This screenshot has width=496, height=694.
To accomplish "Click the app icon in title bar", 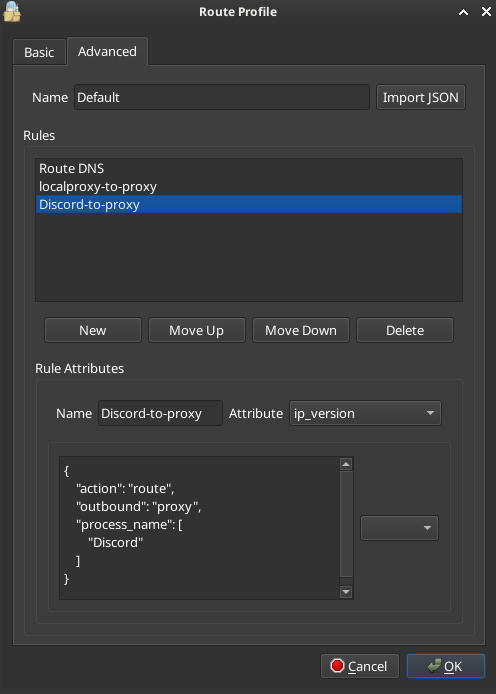I will tap(12, 12).
